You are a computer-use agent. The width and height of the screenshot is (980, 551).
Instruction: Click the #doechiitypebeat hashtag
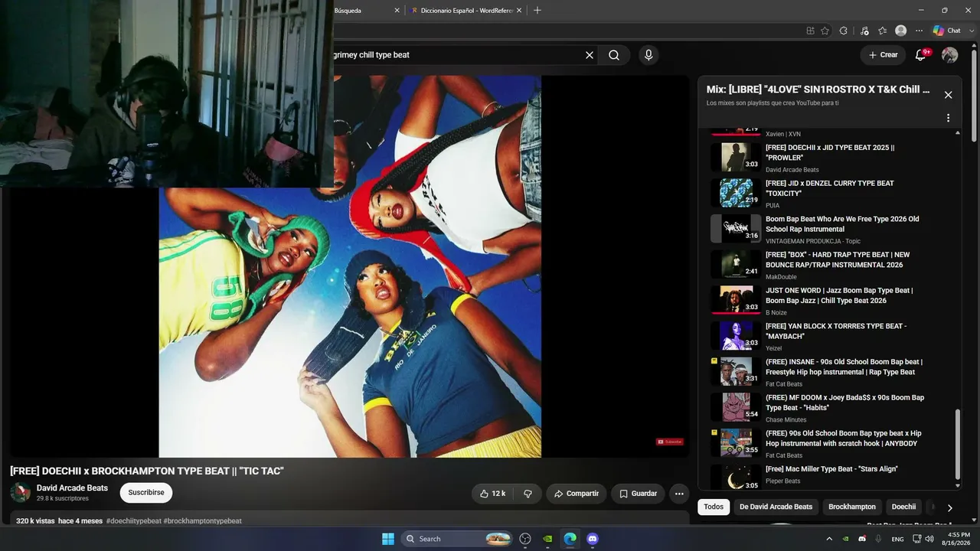pyautogui.click(x=133, y=521)
